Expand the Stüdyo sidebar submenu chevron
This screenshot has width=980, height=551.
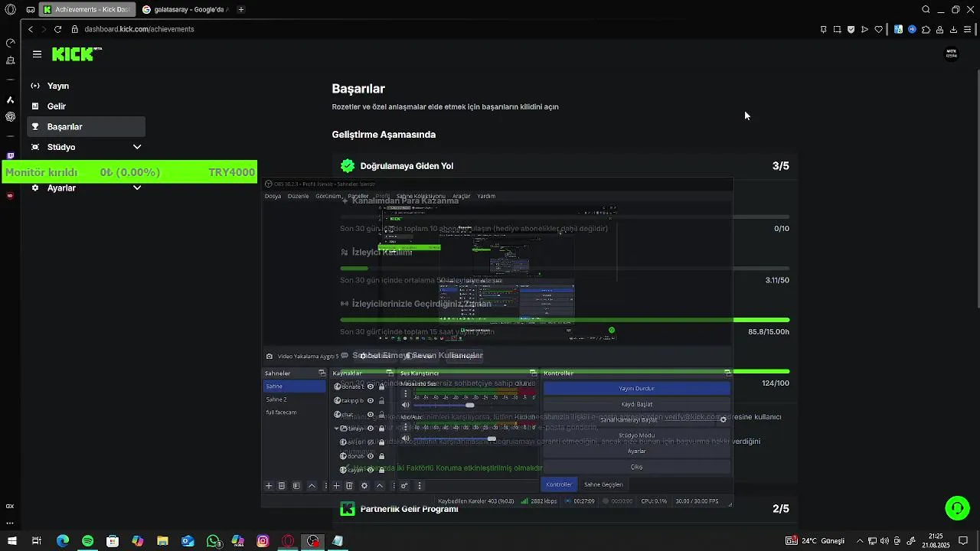(137, 147)
